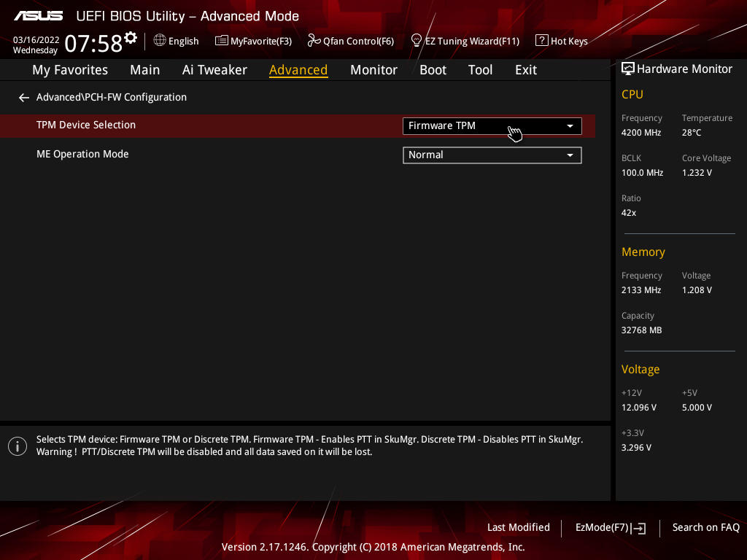Select the ME Operation Mode label
The image size is (747, 560).
82,154
